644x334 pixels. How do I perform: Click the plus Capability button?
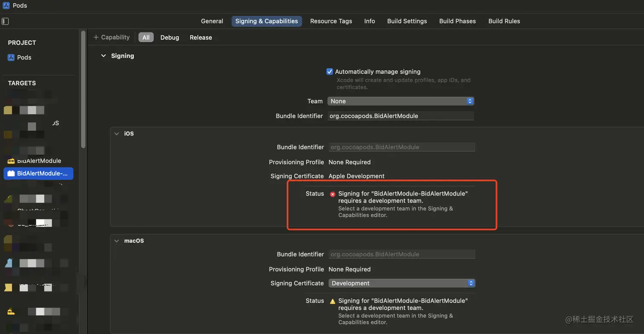click(112, 37)
